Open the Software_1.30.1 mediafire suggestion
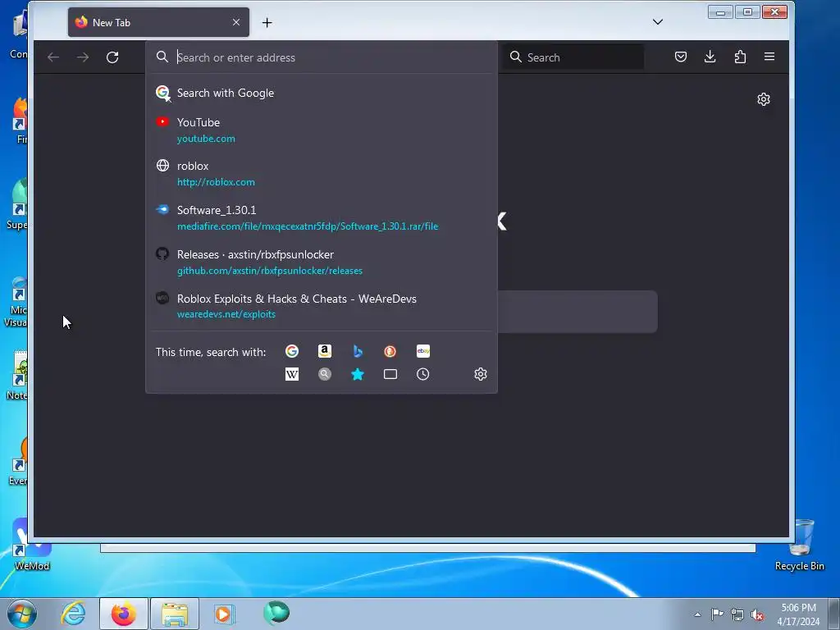 [x=322, y=218]
